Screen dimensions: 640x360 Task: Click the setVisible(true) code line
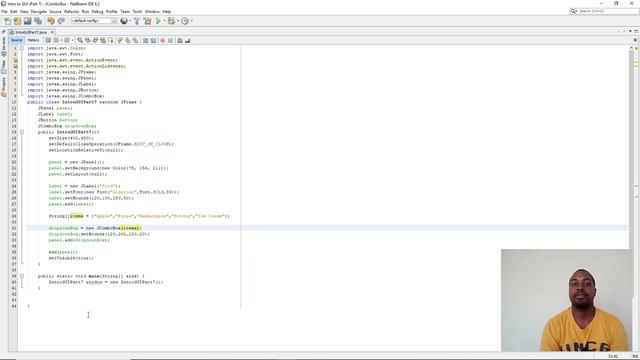coord(71,258)
